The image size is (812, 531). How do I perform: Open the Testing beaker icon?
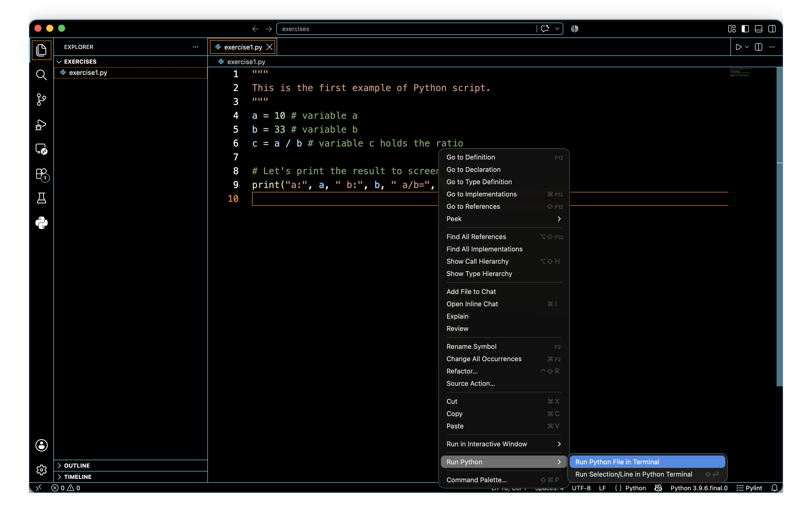click(41, 198)
